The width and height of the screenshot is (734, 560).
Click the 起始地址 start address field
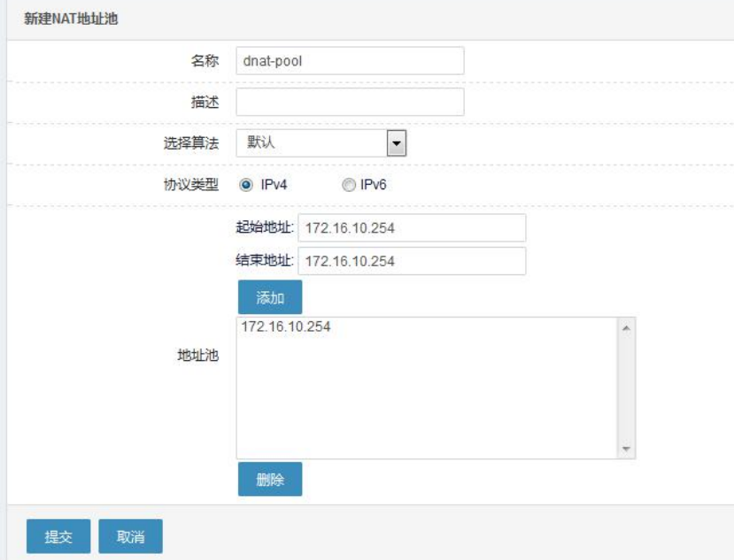coord(412,228)
